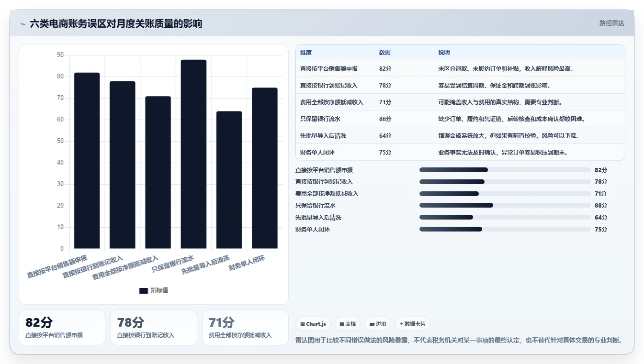Click the 数据 column header

(384, 53)
